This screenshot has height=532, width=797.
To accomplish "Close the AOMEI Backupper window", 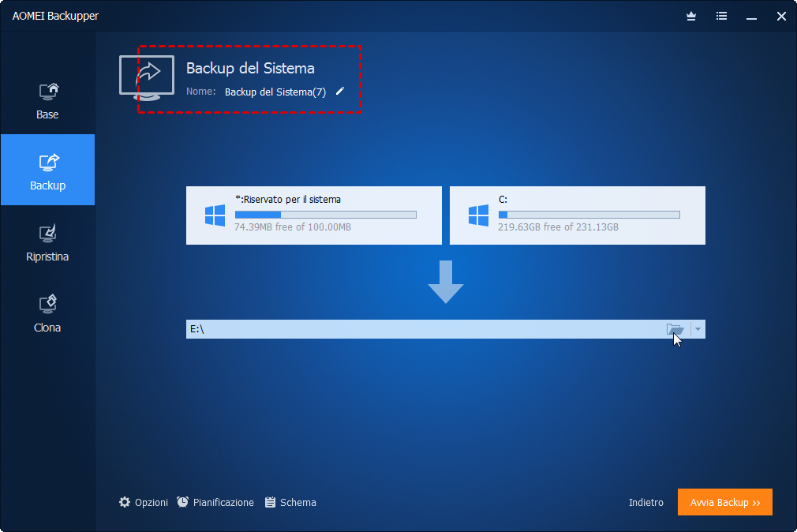I will click(x=781, y=17).
